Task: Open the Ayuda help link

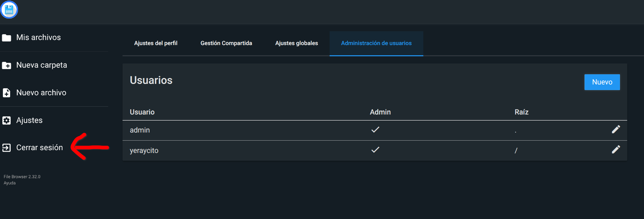Action: [9, 183]
